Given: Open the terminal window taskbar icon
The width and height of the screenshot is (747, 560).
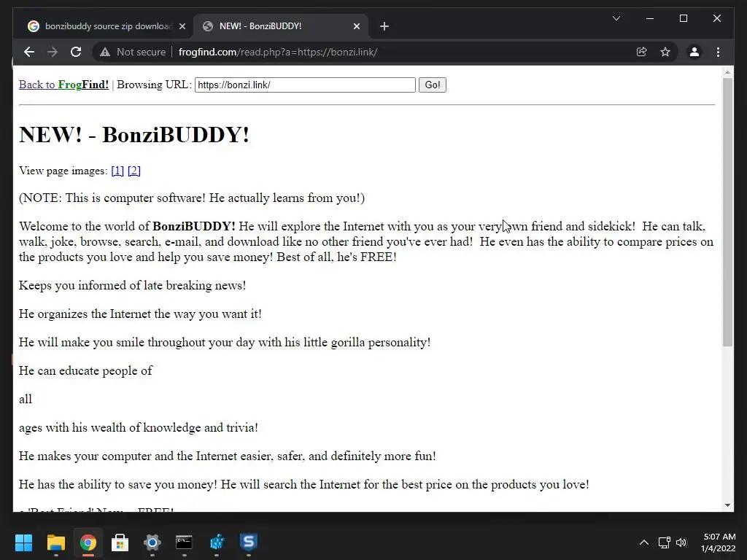Looking at the screenshot, I should point(184,542).
